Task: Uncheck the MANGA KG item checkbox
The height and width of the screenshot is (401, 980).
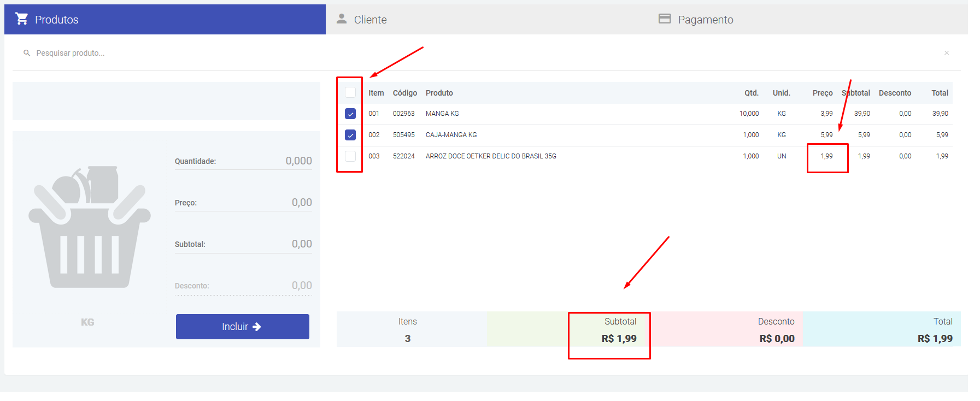Action: [x=350, y=114]
